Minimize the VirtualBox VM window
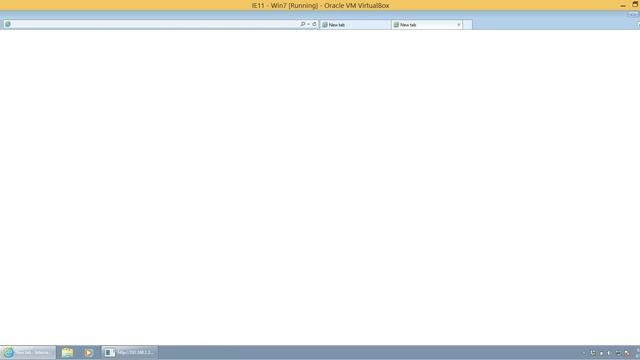 coord(623,5)
